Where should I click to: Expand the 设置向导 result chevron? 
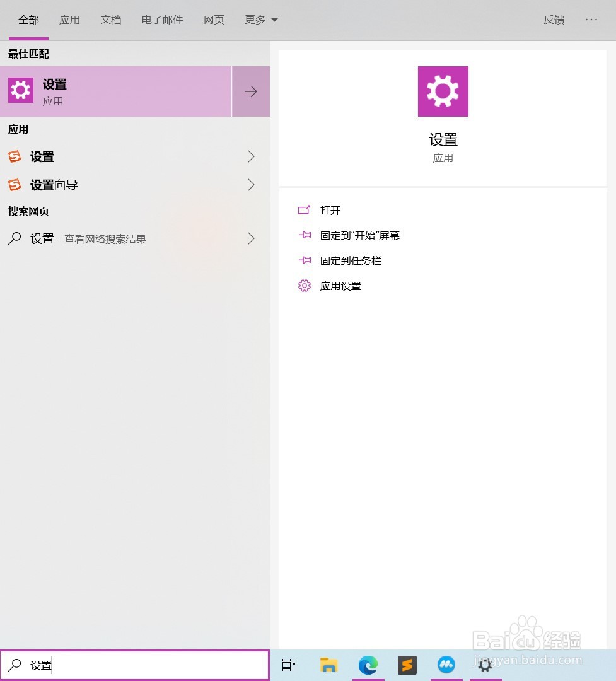tap(250, 185)
